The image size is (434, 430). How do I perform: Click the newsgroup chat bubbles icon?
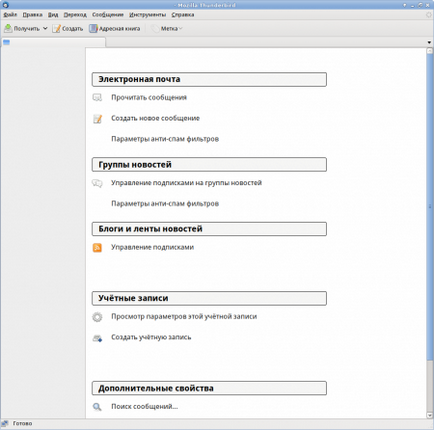pyautogui.click(x=97, y=183)
